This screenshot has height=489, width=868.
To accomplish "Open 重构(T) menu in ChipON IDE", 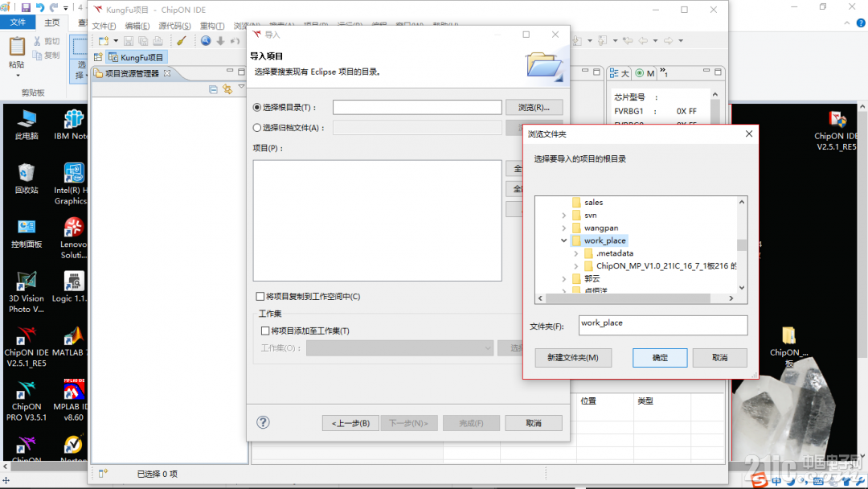I will coord(212,26).
